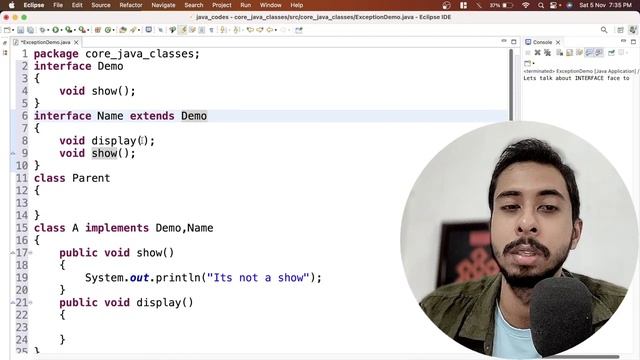This screenshot has height=360, width=640.
Task: Click the New Java Class icon
Action: coord(108,30)
